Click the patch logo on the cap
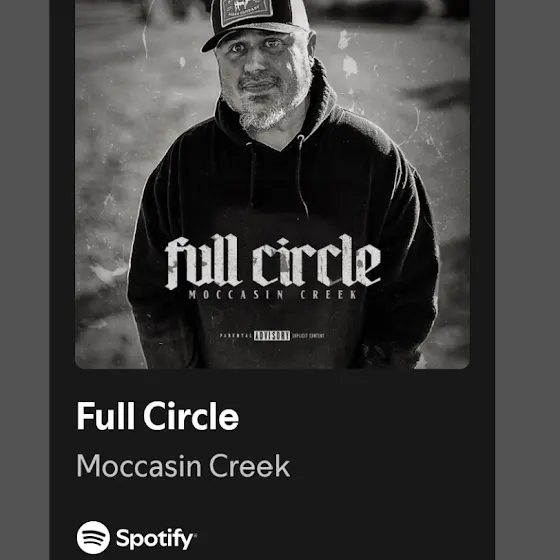This screenshot has height=560, width=560. (x=245, y=11)
